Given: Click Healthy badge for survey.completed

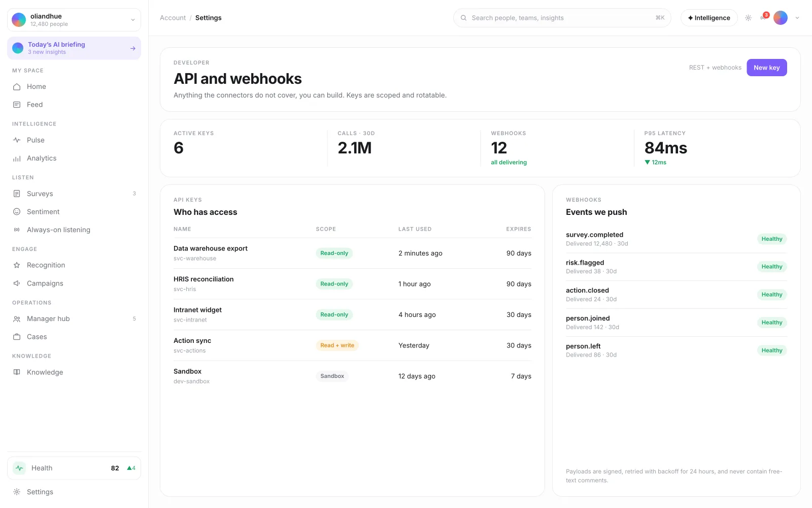Looking at the screenshot, I should tap(771, 239).
